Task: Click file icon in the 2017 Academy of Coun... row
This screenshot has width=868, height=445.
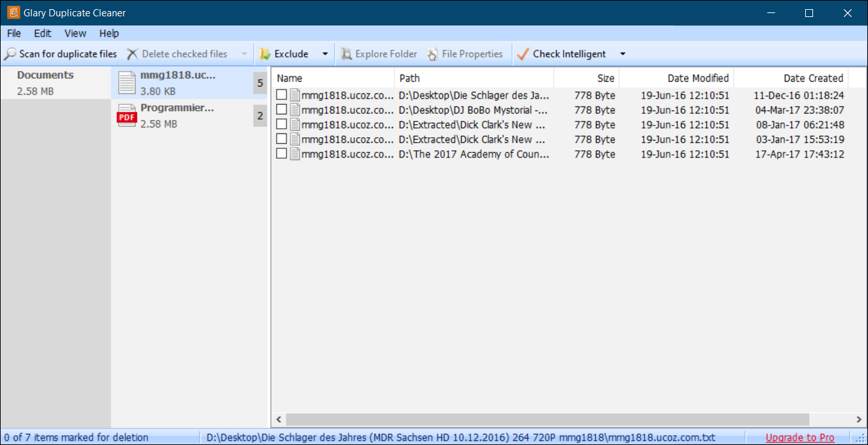Action: coord(295,154)
